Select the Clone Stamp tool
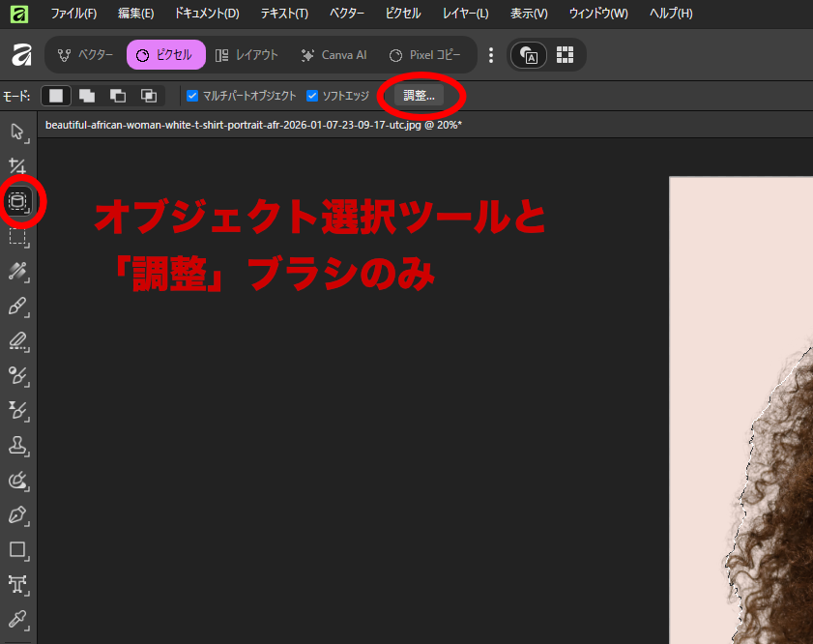This screenshot has height=644, width=813. [x=17, y=446]
